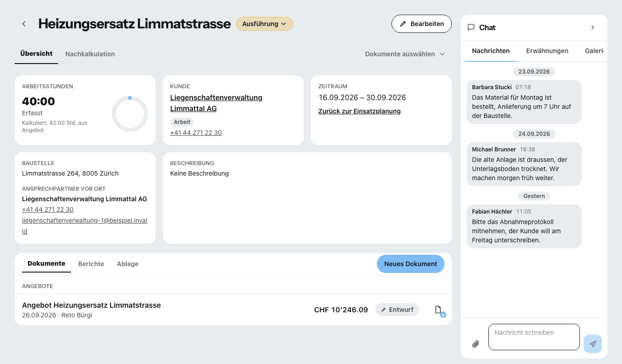The width and height of the screenshot is (622, 364).
Task: Open the Berichte tab
Action: (x=91, y=264)
